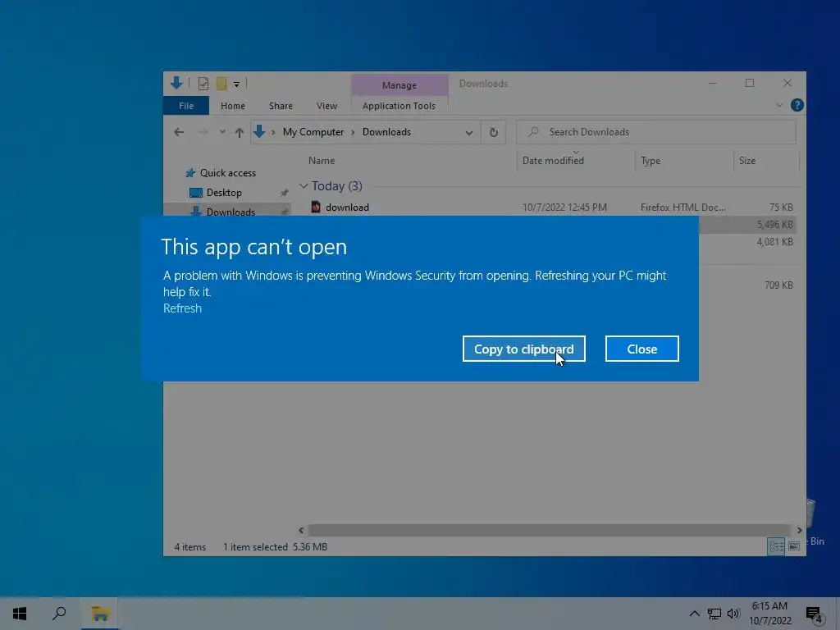Switch to details view layout icon
The image size is (840, 630).
(776, 546)
